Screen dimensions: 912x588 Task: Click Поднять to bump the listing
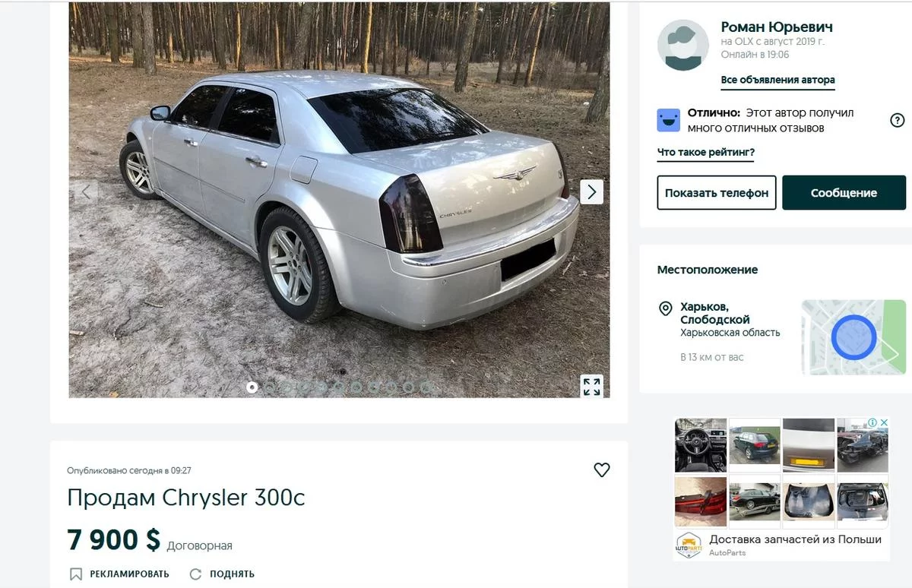click(222, 574)
